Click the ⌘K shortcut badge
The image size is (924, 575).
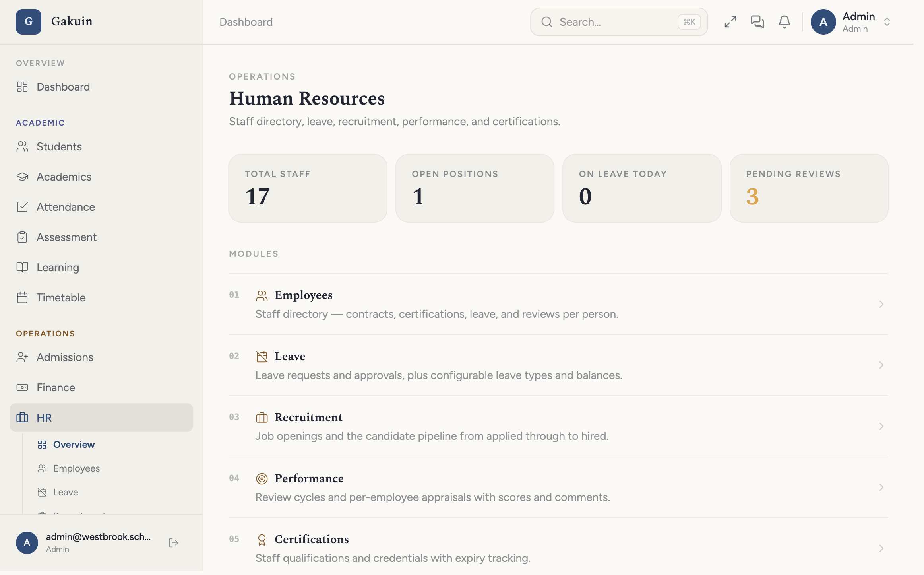[689, 22]
